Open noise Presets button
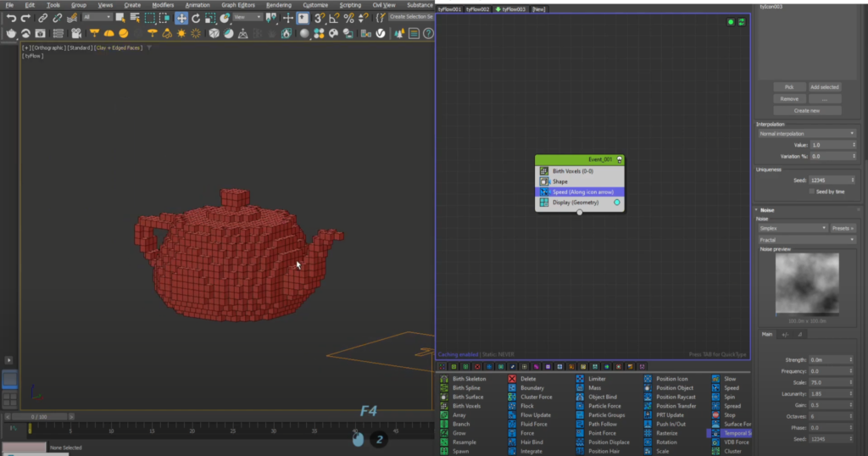The image size is (868, 456). [843, 228]
